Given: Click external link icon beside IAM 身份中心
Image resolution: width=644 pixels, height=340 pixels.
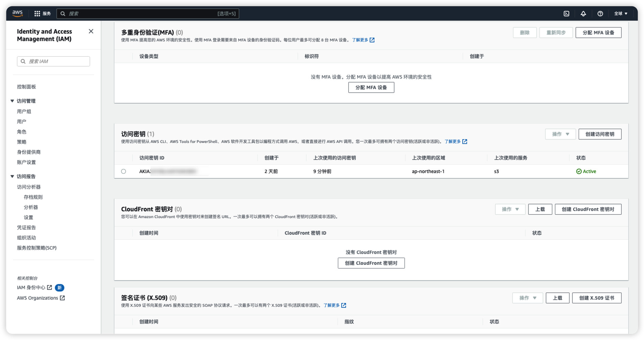Looking at the screenshot, I should (49, 288).
